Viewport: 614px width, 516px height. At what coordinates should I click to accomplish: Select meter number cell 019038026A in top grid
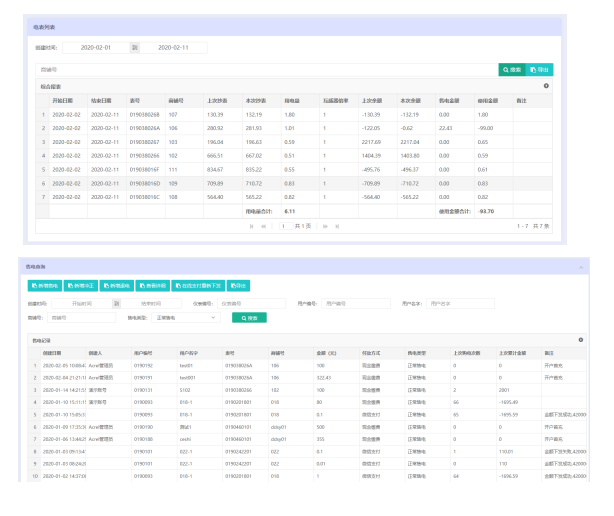[144, 128]
